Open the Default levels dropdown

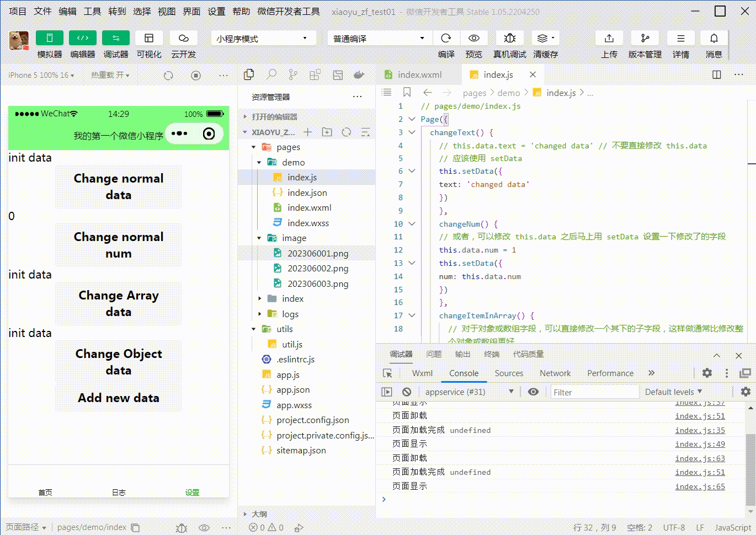[x=673, y=392]
